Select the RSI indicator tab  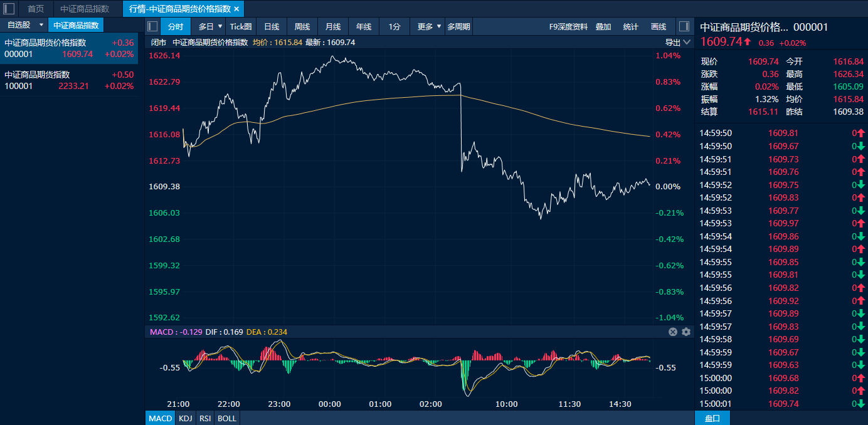[205, 418]
